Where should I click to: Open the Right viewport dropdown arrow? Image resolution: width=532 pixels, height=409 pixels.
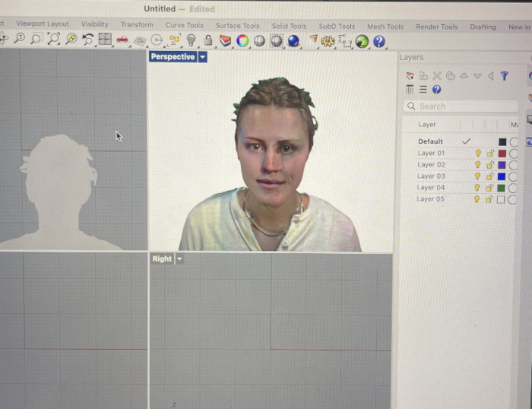click(180, 259)
